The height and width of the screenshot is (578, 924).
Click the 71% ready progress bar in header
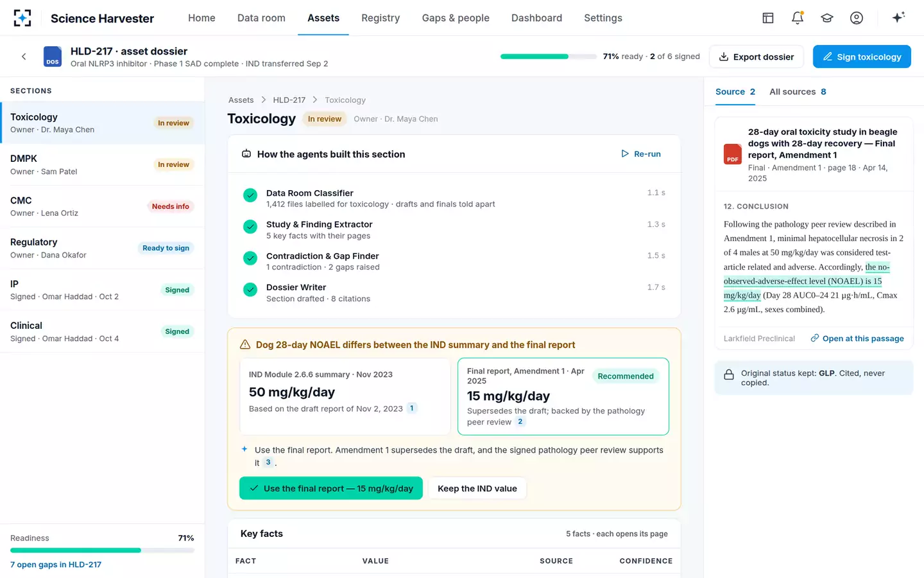[549, 57]
